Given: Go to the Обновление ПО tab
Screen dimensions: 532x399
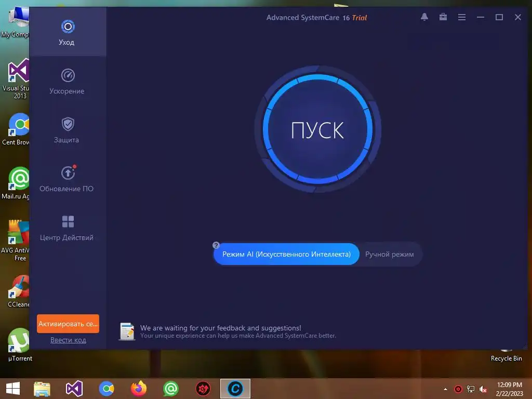Looking at the screenshot, I should coord(68,179).
